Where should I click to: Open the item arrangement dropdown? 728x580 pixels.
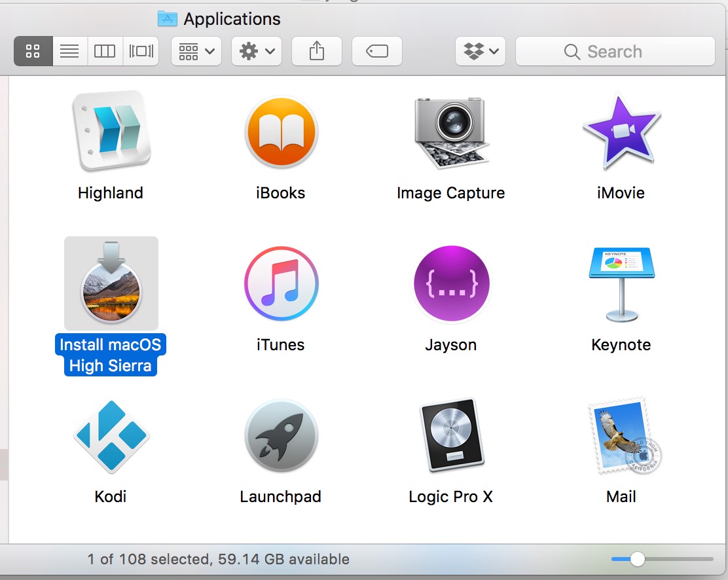[x=196, y=51]
